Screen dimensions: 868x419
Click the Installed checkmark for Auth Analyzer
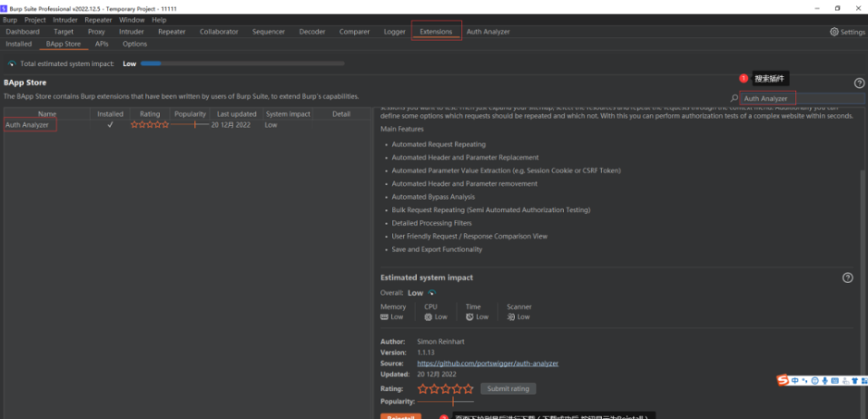coord(110,125)
